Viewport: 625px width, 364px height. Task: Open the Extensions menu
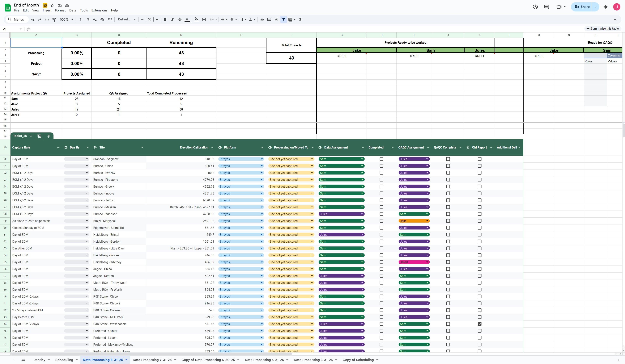(99, 10)
